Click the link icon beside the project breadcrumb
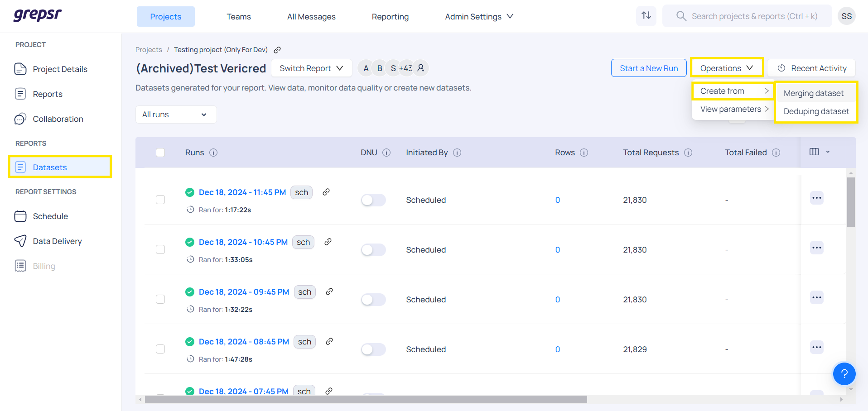868x411 pixels. point(277,50)
